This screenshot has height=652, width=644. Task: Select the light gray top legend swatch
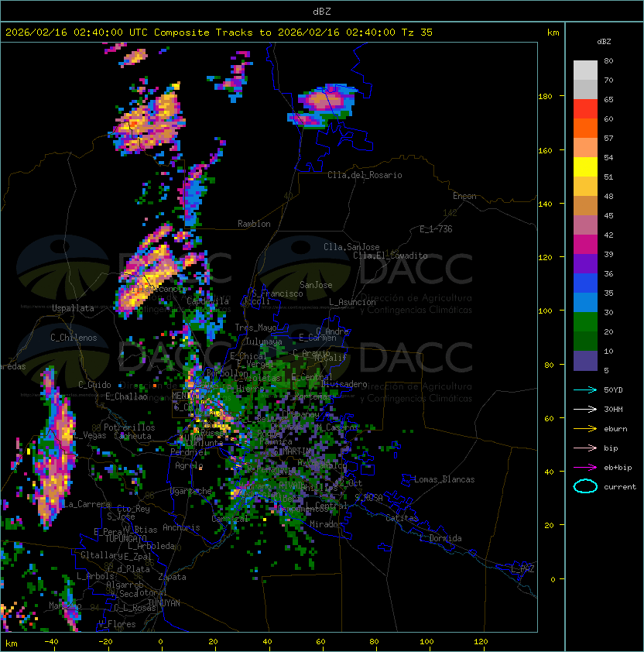point(585,70)
